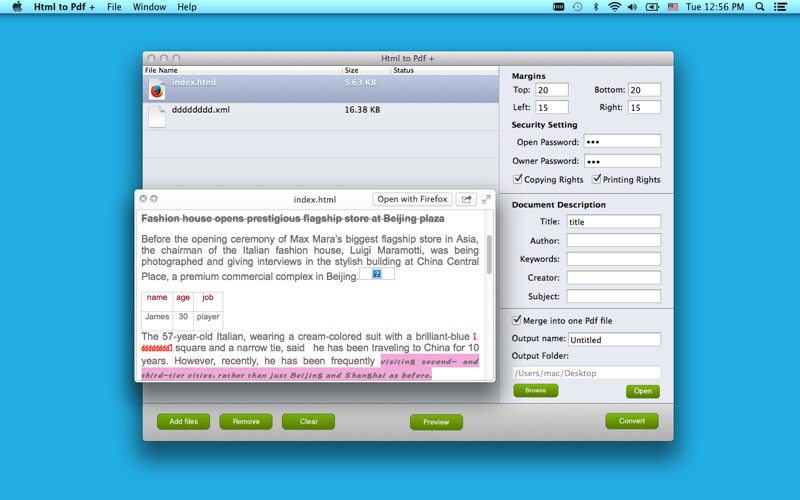Image resolution: width=800 pixels, height=500 pixels.
Task: Click the Preview button
Action: click(436, 422)
